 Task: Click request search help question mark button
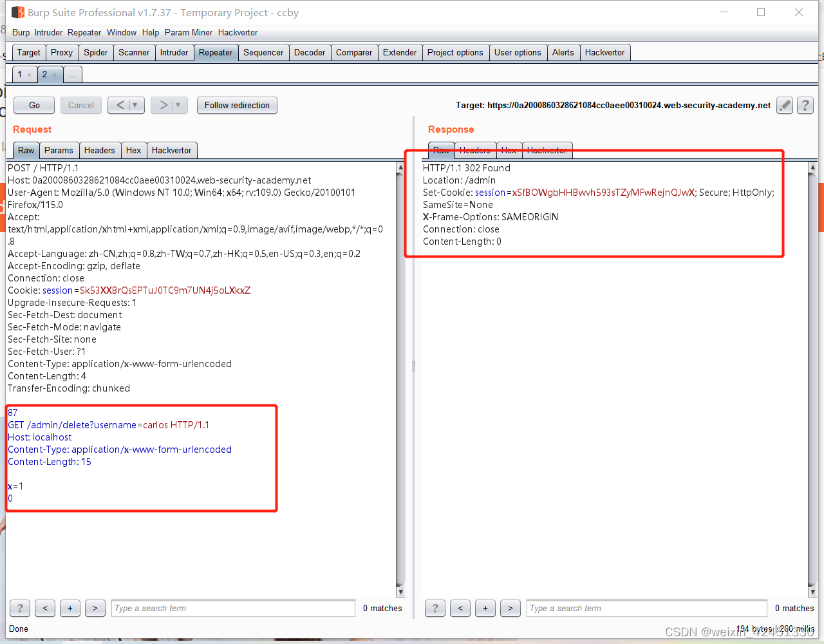20,608
